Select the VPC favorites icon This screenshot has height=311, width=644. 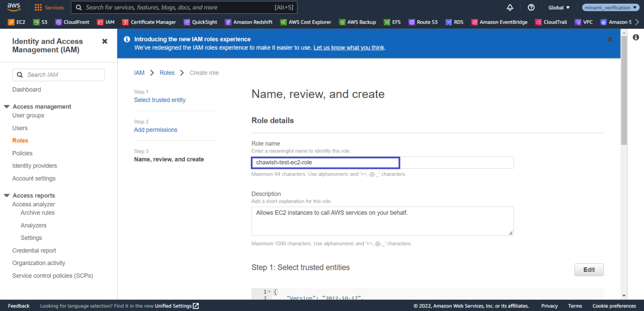click(583, 22)
